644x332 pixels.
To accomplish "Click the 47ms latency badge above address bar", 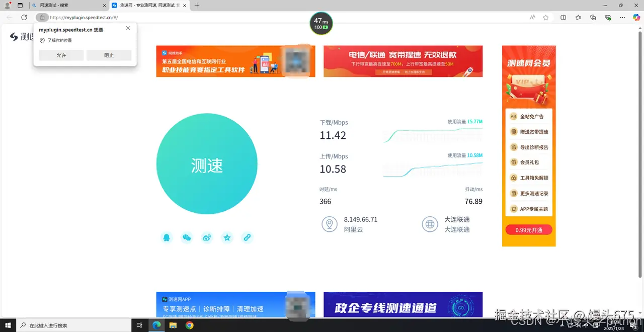I will click(321, 23).
